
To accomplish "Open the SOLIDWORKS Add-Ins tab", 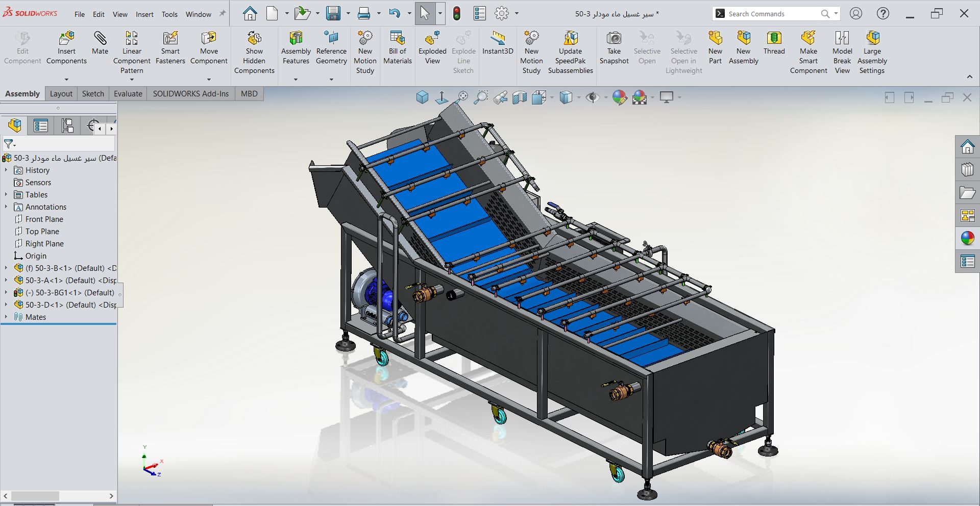I will (x=191, y=94).
